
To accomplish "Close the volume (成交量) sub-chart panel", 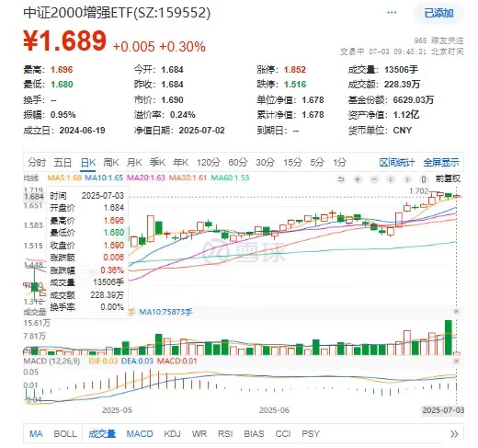I will pyautogui.click(x=456, y=312).
